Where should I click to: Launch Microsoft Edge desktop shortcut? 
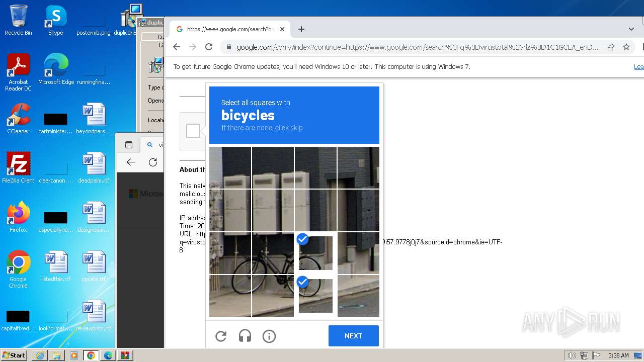tap(56, 69)
